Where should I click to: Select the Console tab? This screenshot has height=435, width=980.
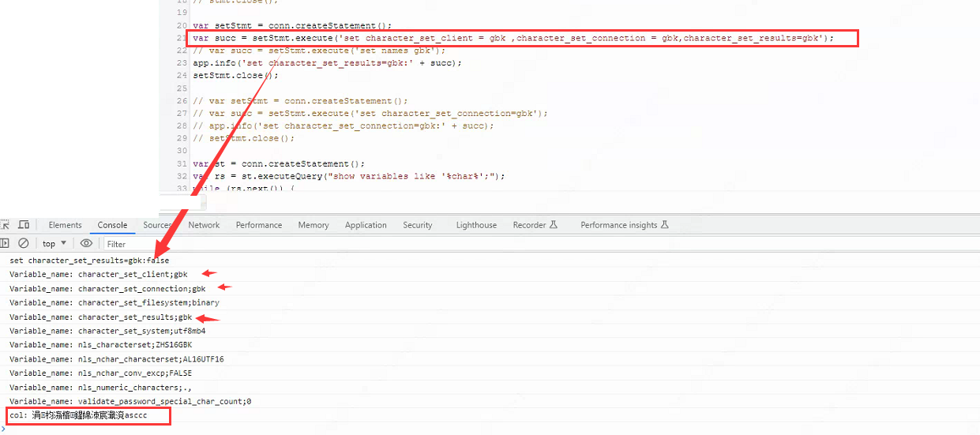(x=112, y=225)
